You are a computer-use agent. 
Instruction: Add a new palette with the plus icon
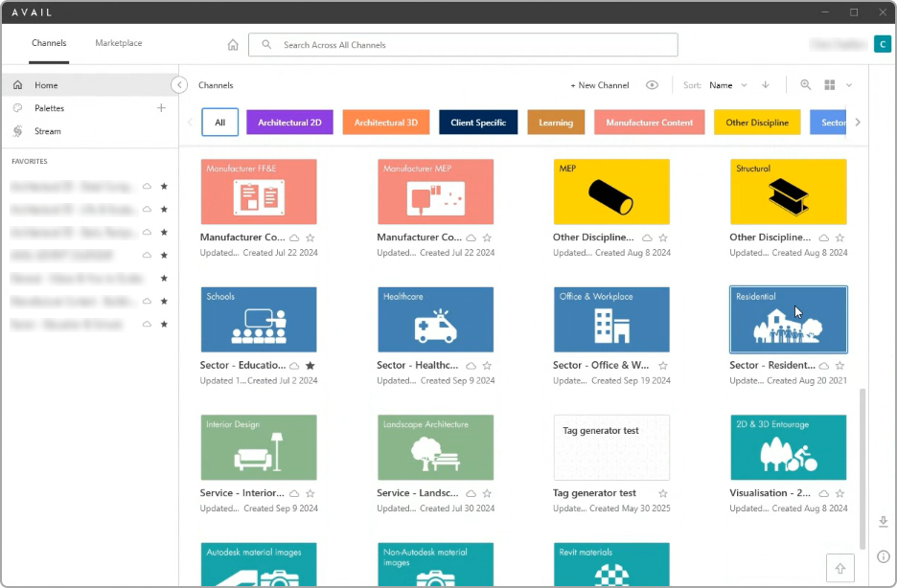coord(161,108)
